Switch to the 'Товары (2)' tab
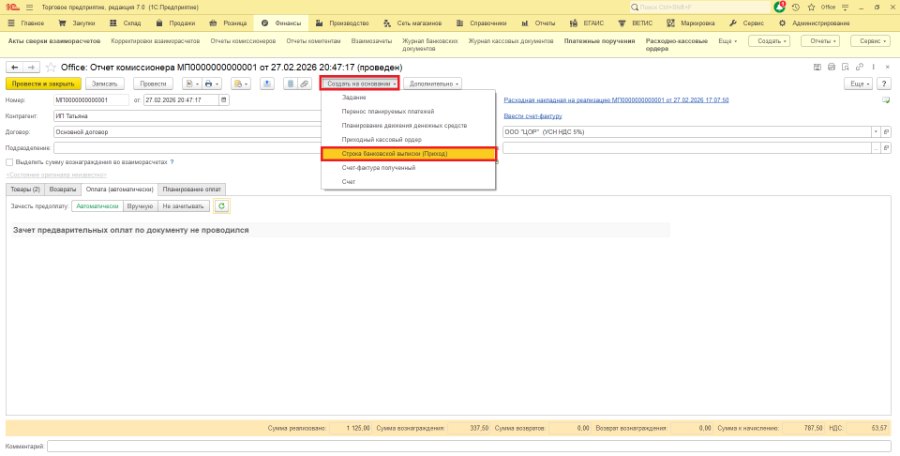This screenshot has width=900, height=456. click(x=25, y=189)
